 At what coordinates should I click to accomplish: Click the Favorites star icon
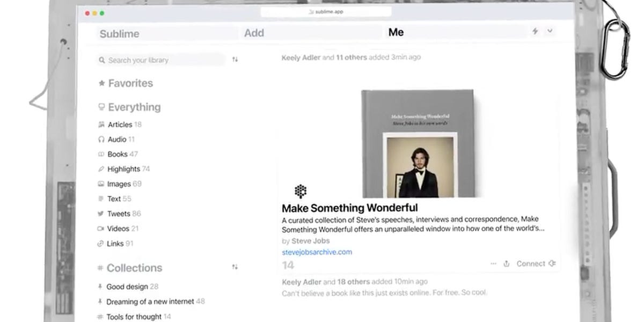coord(101,83)
